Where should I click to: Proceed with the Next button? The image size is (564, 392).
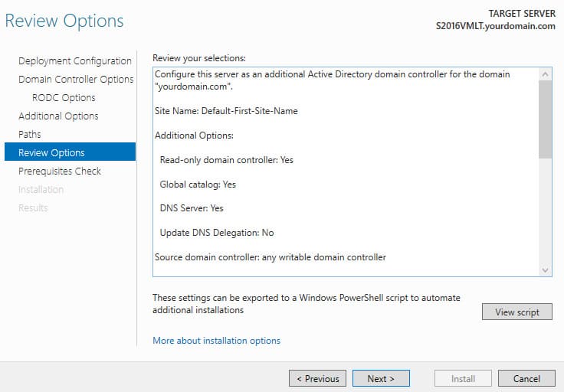coord(381,378)
